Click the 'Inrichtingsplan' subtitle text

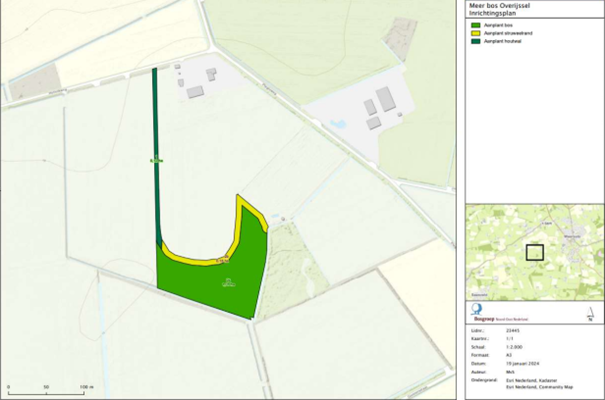pyautogui.click(x=492, y=13)
